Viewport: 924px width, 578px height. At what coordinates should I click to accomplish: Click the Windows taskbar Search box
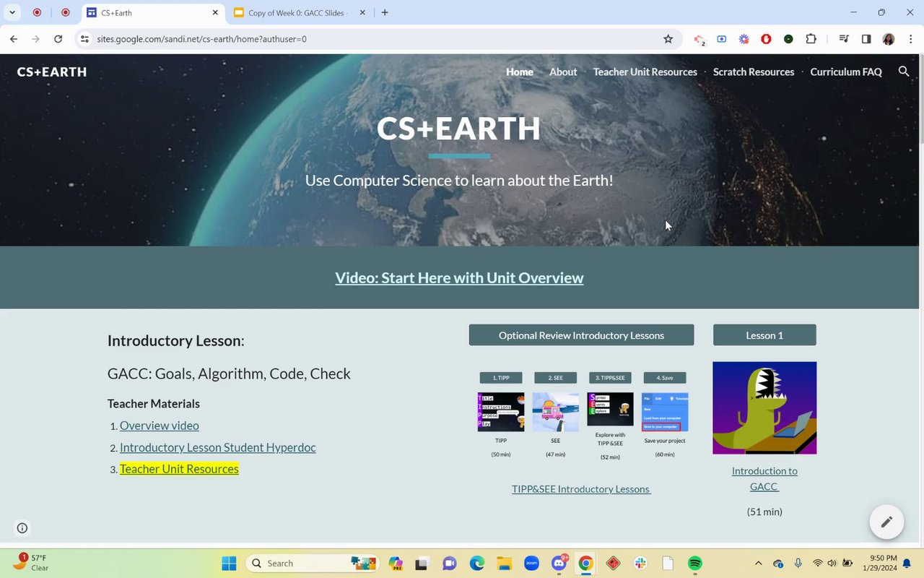click(312, 563)
